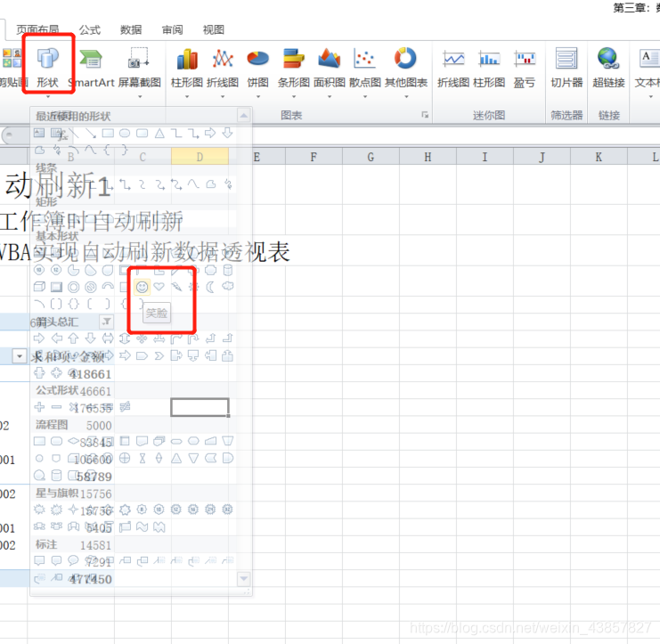Select the crescent moon shape
Viewport: 660px width, 644px height.
(x=210, y=287)
